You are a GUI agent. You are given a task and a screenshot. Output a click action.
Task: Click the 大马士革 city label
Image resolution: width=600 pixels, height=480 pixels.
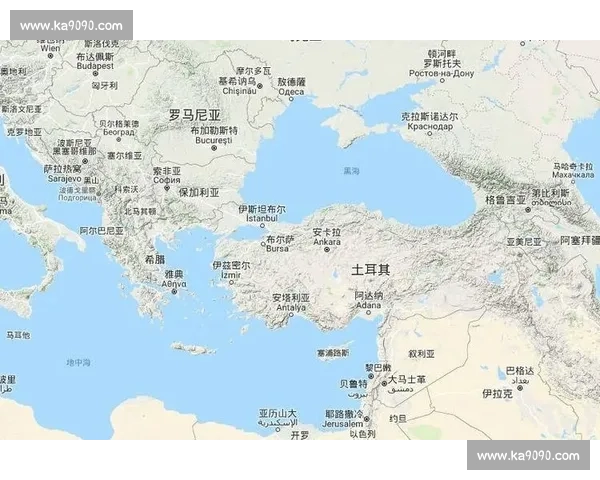click(x=407, y=379)
